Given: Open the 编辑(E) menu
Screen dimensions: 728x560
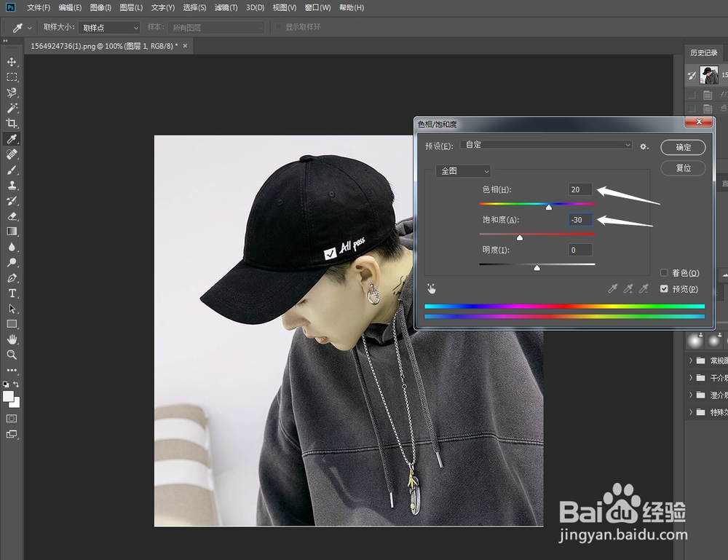Looking at the screenshot, I should point(70,7).
